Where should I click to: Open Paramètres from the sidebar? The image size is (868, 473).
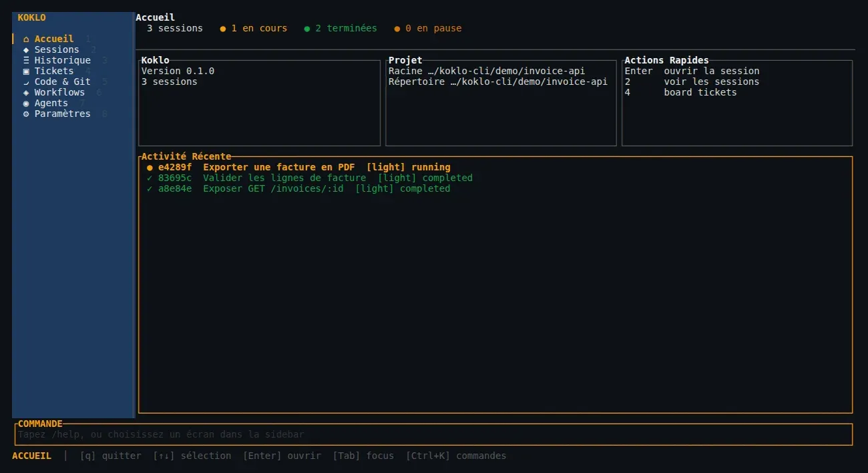[73, 114]
